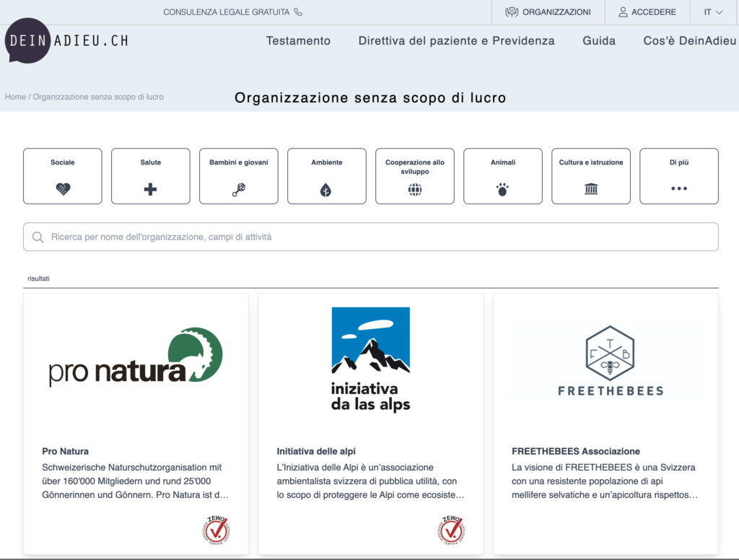Screen dimensions: 739x560
Task: Open the Direttiva del paziente e Previdenza menu
Action: (x=456, y=41)
